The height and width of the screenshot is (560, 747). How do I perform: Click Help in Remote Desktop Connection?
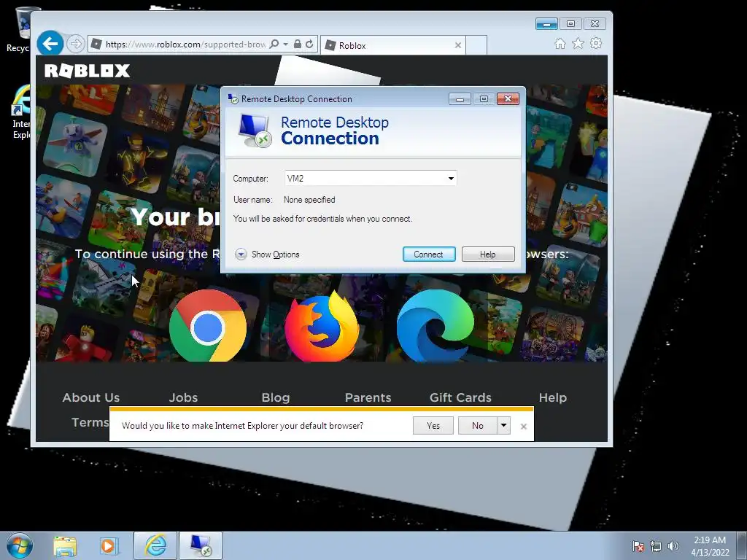coord(488,254)
